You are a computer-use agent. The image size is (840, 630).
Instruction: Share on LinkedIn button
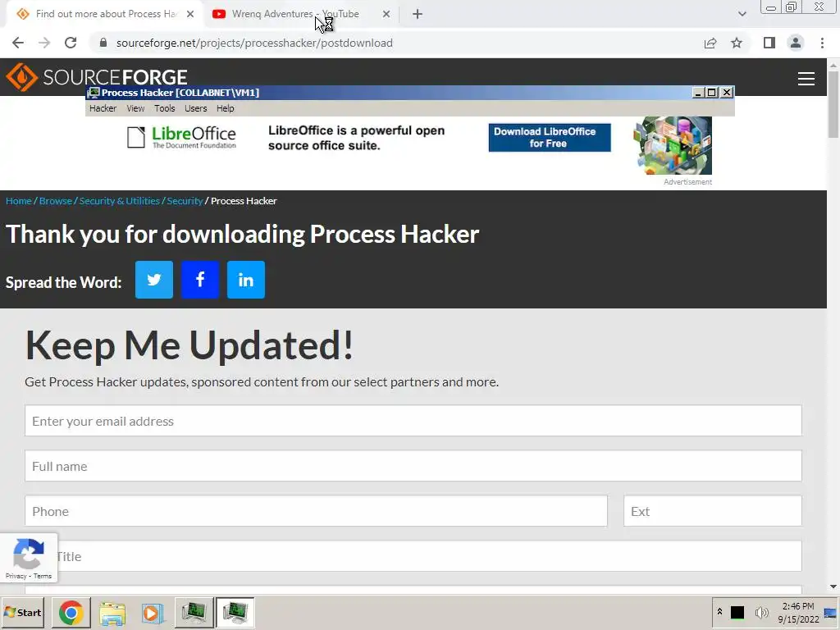click(246, 280)
